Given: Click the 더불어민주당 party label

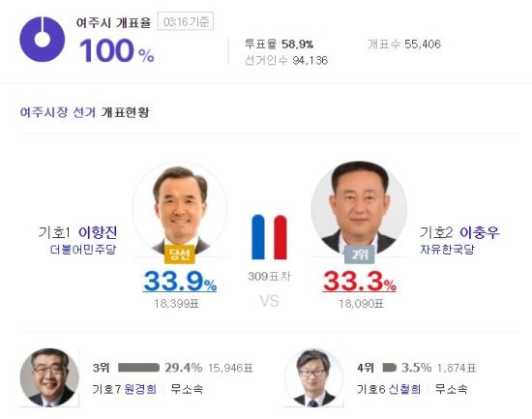Looking at the screenshot, I should tap(83, 250).
